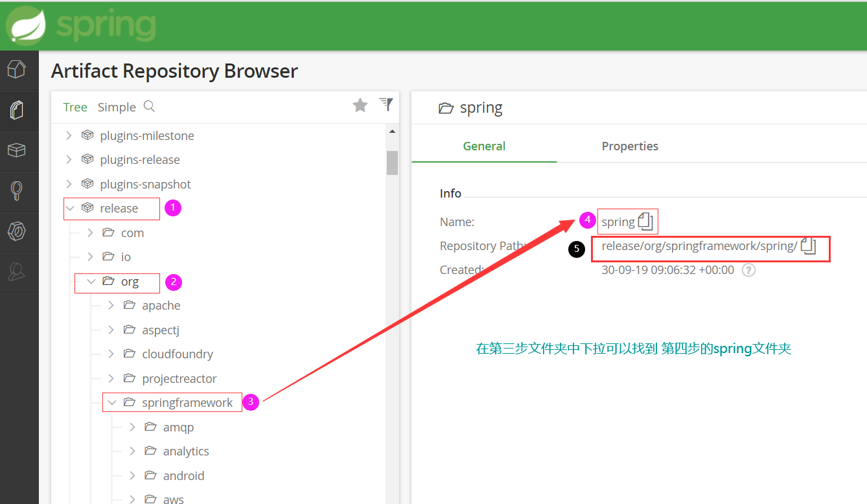Image resolution: width=867 pixels, height=504 pixels.
Task: Select the aspectj folder label
Action: (161, 330)
